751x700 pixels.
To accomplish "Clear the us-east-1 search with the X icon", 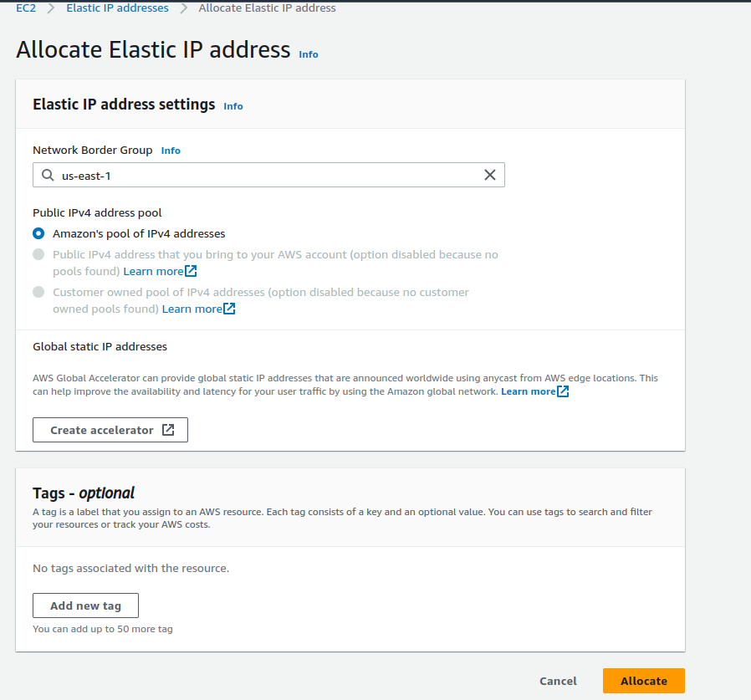I will [x=490, y=175].
